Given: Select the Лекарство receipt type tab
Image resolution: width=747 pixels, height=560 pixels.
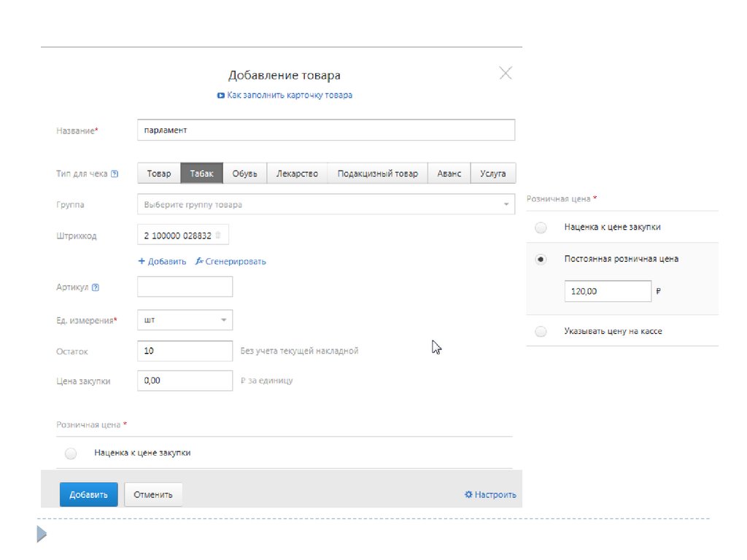Looking at the screenshot, I should [297, 174].
